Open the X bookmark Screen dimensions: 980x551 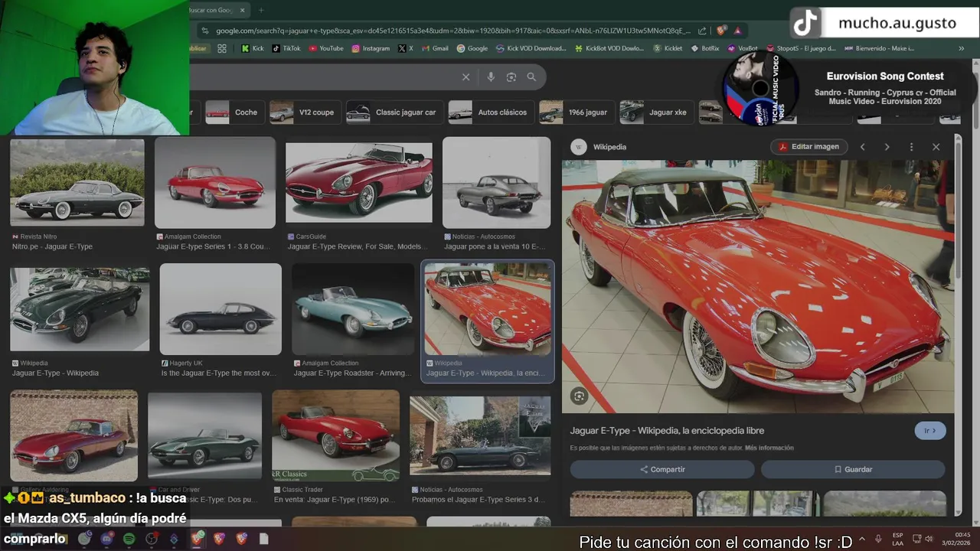pos(406,48)
